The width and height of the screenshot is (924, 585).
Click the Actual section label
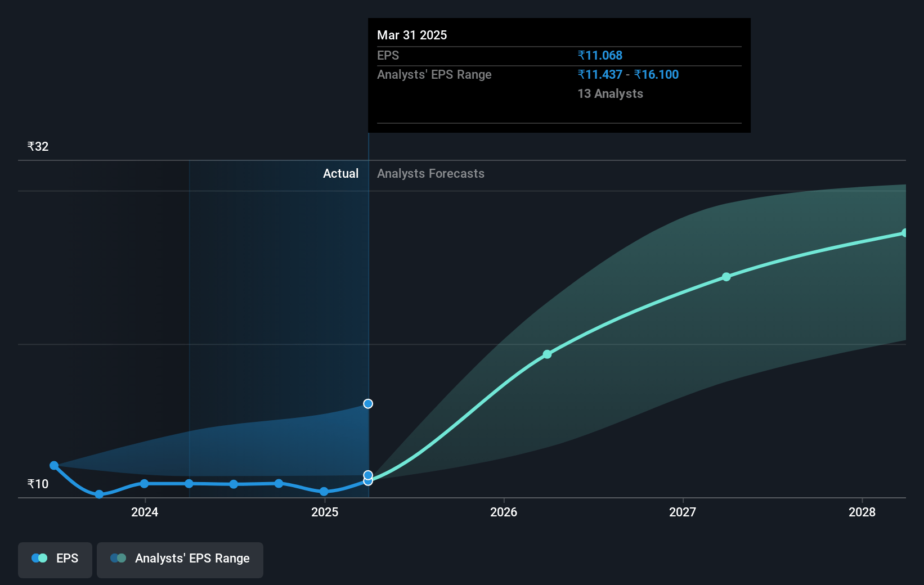coord(340,173)
